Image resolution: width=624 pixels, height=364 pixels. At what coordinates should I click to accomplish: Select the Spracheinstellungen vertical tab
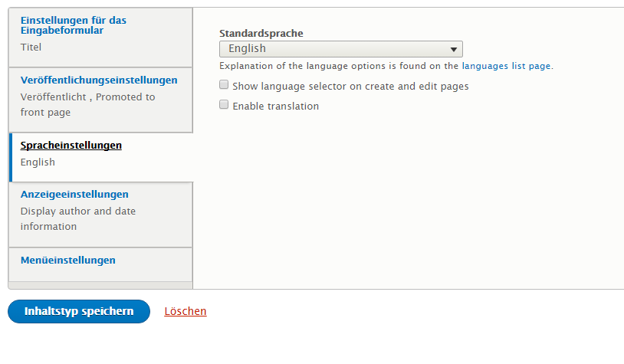click(71, 145)
